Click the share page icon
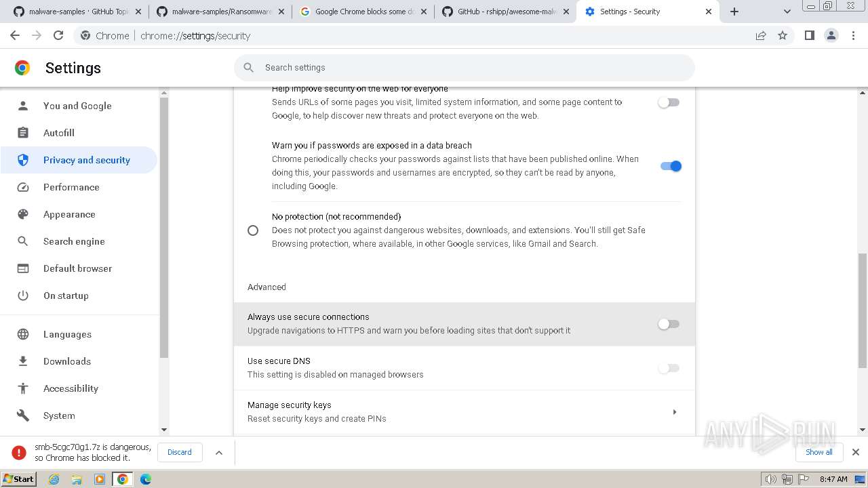The image size is (868, 488). (x=761, y=36)
